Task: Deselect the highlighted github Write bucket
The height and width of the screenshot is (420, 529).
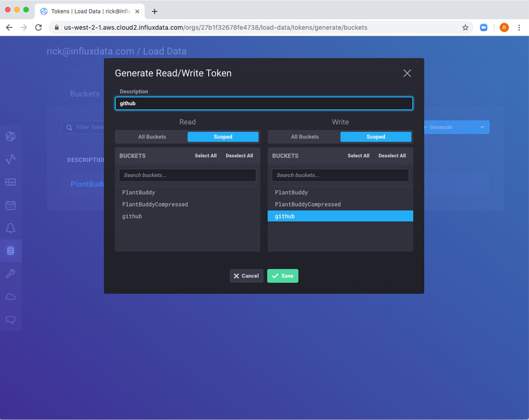Action: (340, 216)
